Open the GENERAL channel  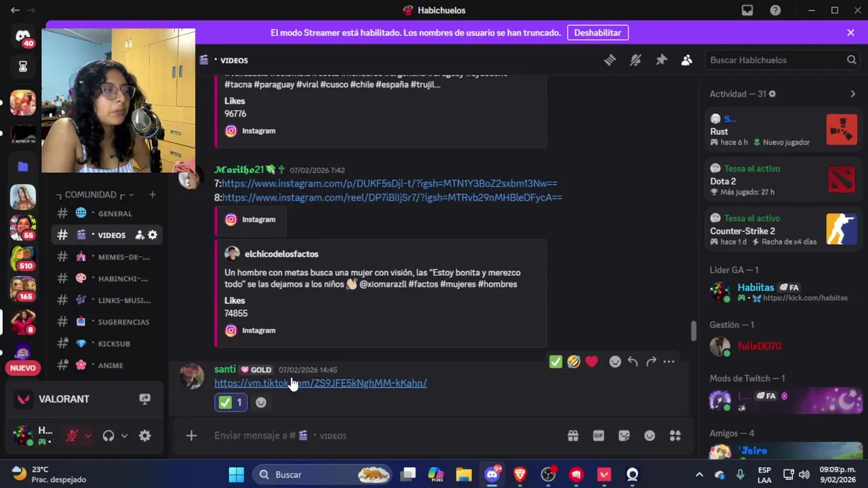tap(107, 213)
